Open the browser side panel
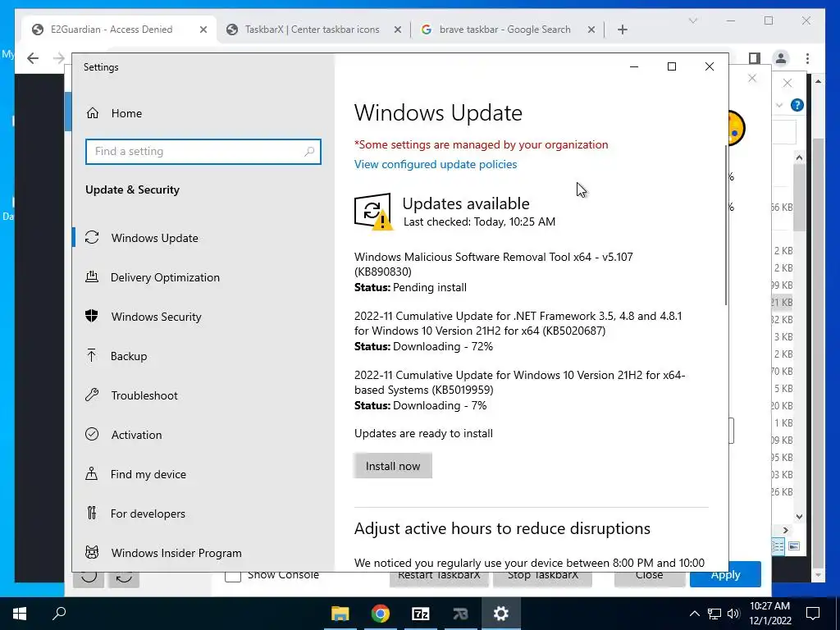Image resolution: width=840 pixels, height=630 pixels. (x=755, y=58)
